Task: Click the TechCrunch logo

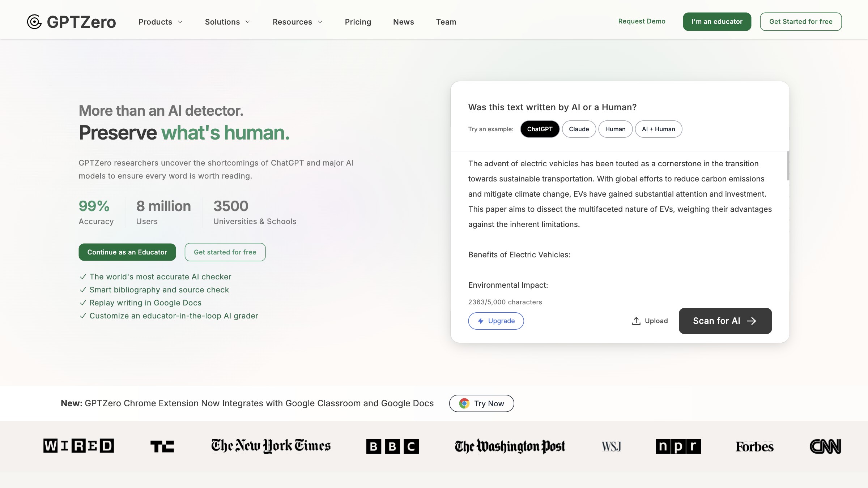Action: (x=162, y=446)
